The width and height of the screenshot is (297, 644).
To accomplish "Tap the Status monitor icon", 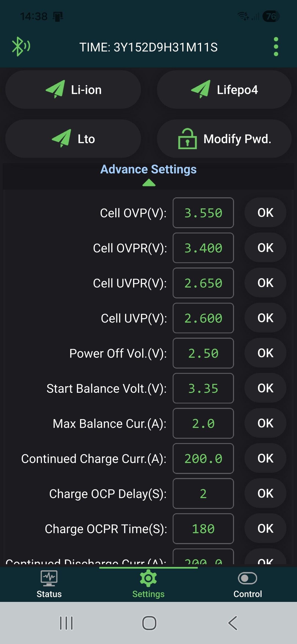I will [x=49, y=578].
